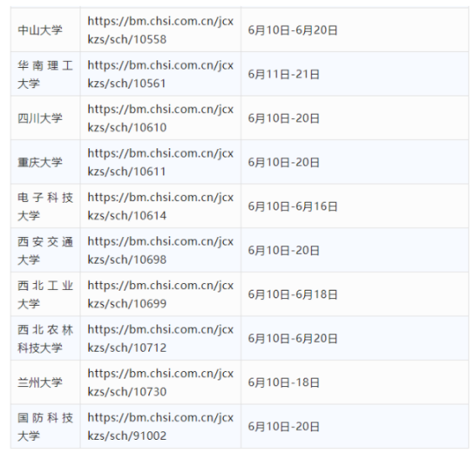This screenshot has height=454, width=476.
Task: Open the 西安交通大学 URL ending 10698
Action: coord(160,250)
